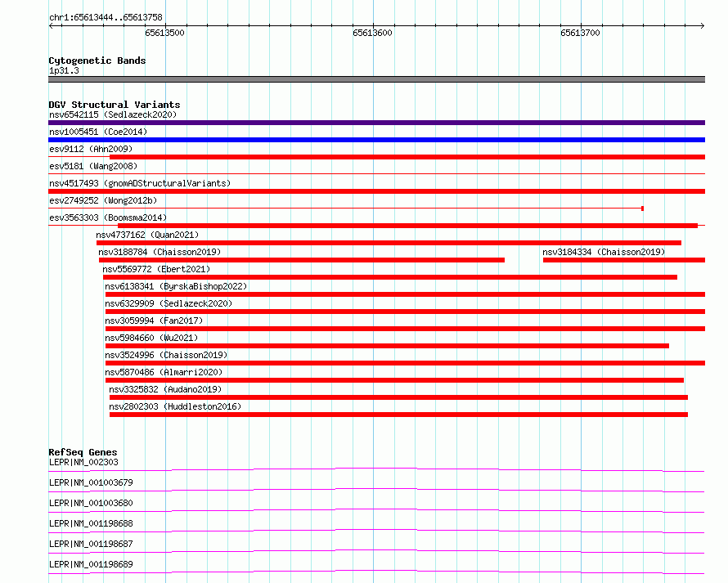The height and width of the screenshot is (583, 728).
Task: Select the purple nsv6542115 variant bar
Action: coord(376,123)
